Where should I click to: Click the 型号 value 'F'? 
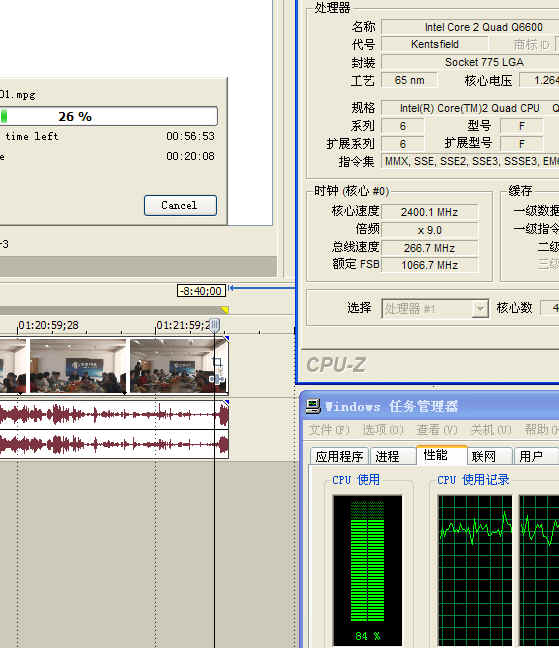click(522, 126)
